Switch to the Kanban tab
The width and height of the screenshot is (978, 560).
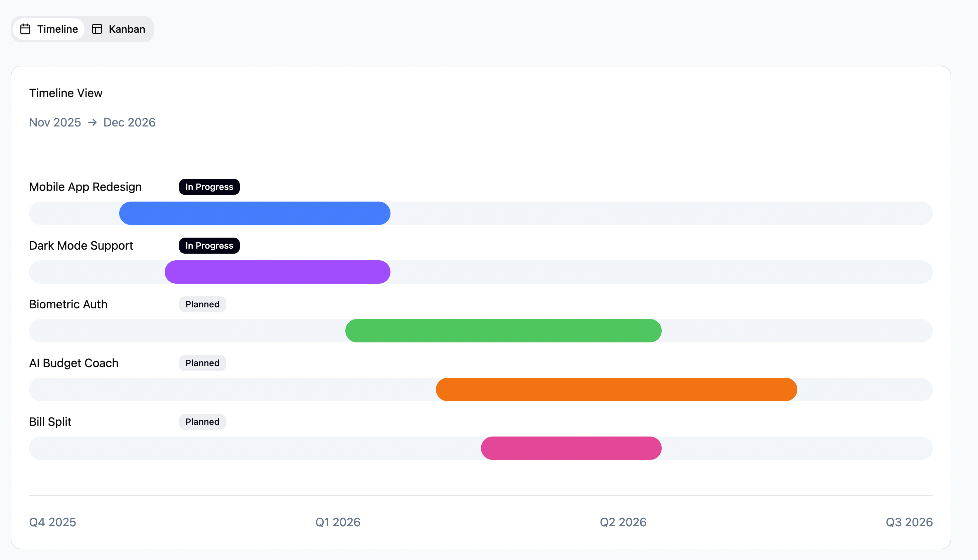coord(119,29)
